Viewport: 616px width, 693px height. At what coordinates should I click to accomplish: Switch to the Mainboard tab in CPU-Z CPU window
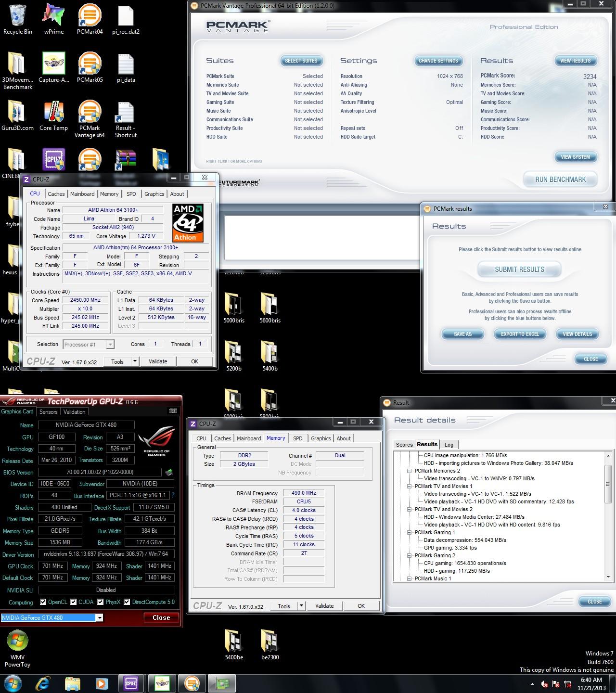point(82,194)
